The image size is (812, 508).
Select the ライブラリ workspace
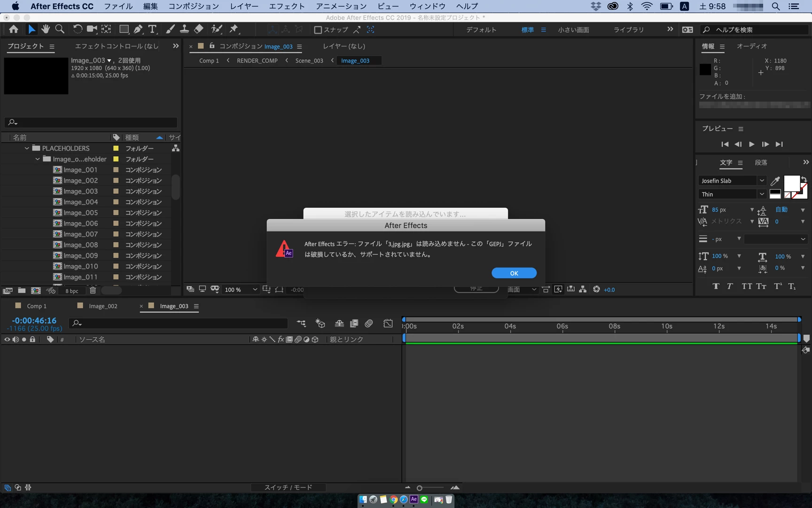[628, 30]
